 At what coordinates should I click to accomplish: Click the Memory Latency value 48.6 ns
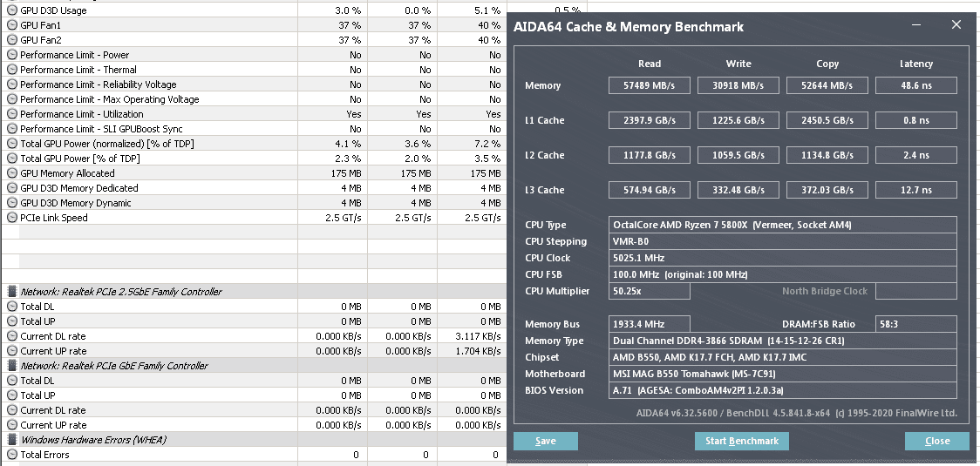click(916, 85)
